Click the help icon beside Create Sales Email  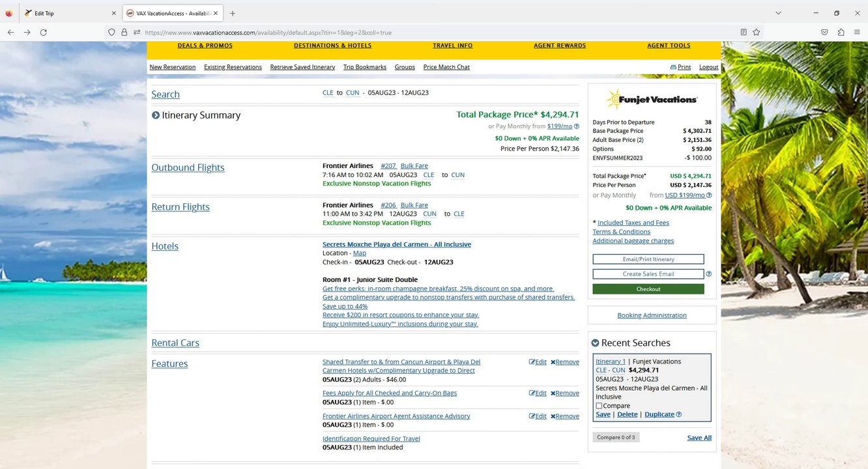point(709,274)
